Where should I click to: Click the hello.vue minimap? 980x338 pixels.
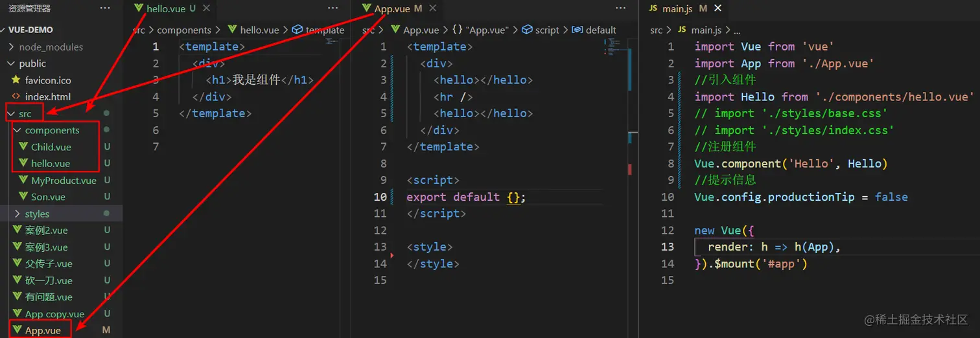click(x=333, y=42)
